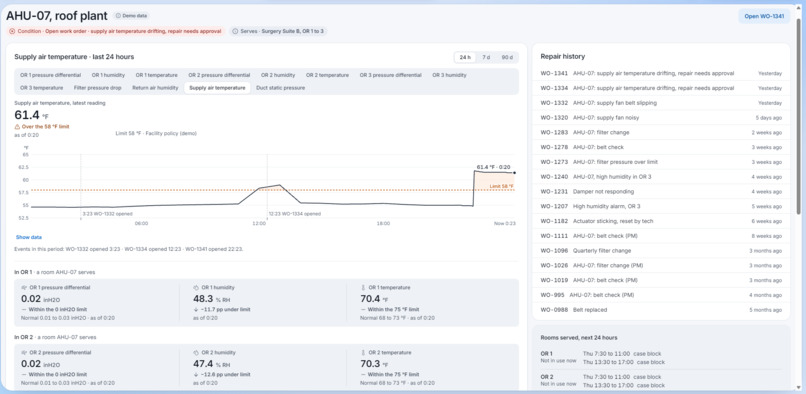Screen dimensions: 806x394
Task: Click the OR 2 temperature thermometer icon
Action: coord(363,353)
